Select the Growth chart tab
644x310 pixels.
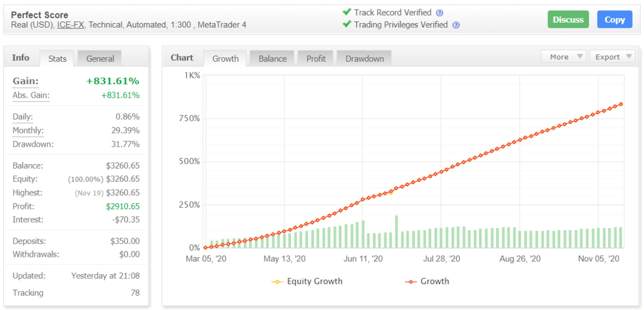click(x=225, y=58)
